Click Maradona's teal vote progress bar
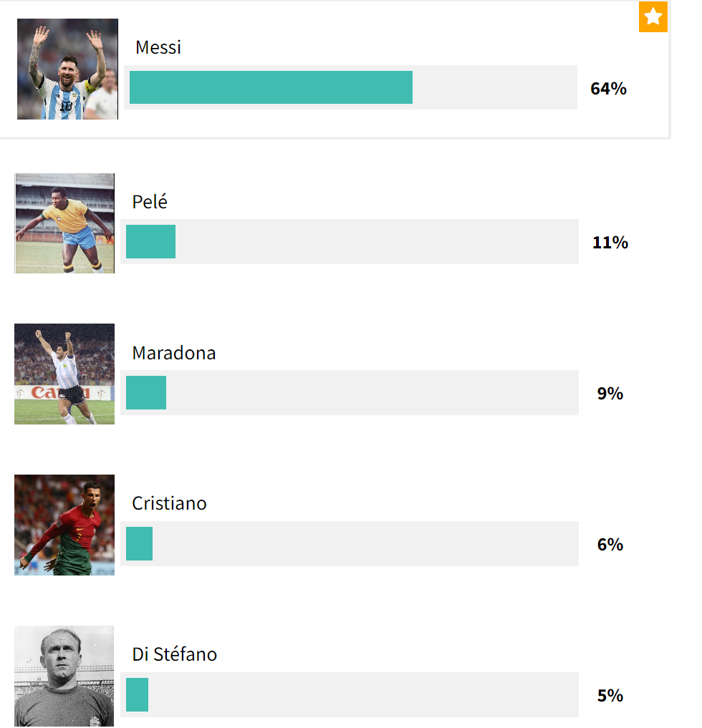This screenshot has height=728, width=702. (x=146, y=392)
